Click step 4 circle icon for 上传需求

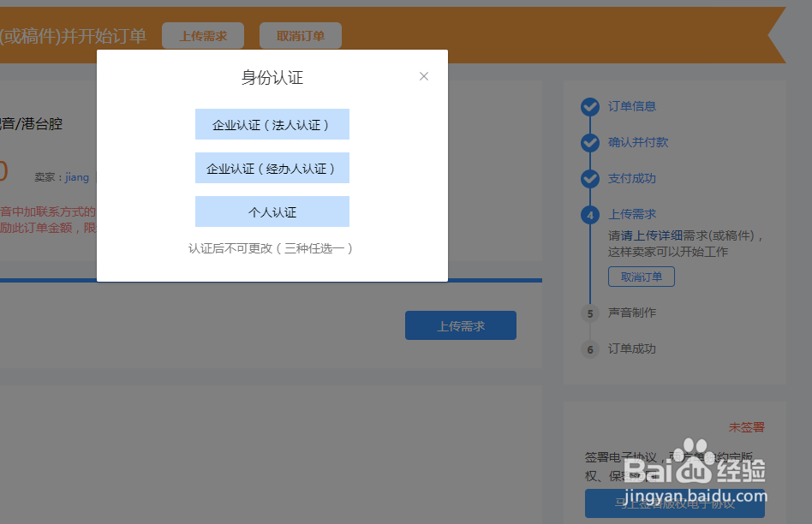590,215
